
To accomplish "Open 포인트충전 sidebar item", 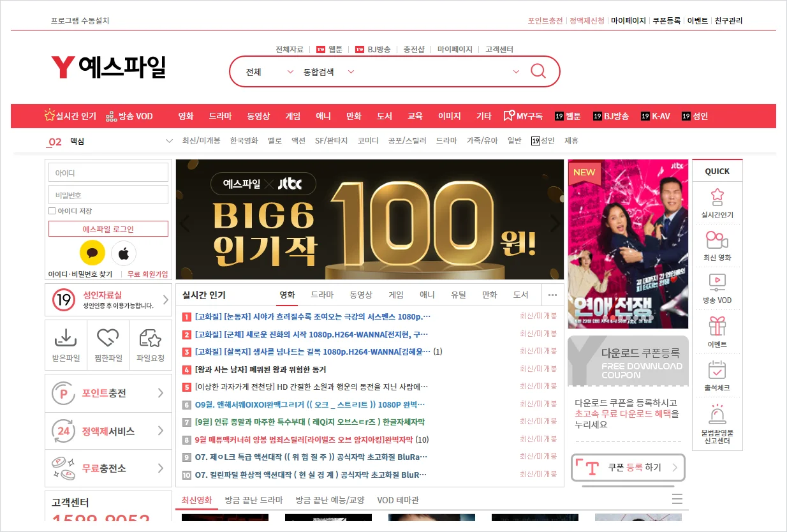I will point(108,393).
